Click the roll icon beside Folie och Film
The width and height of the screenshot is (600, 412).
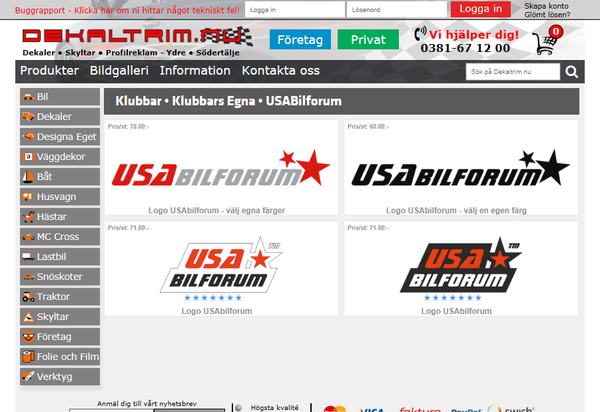pyautogui.click(x=28, y=357)
